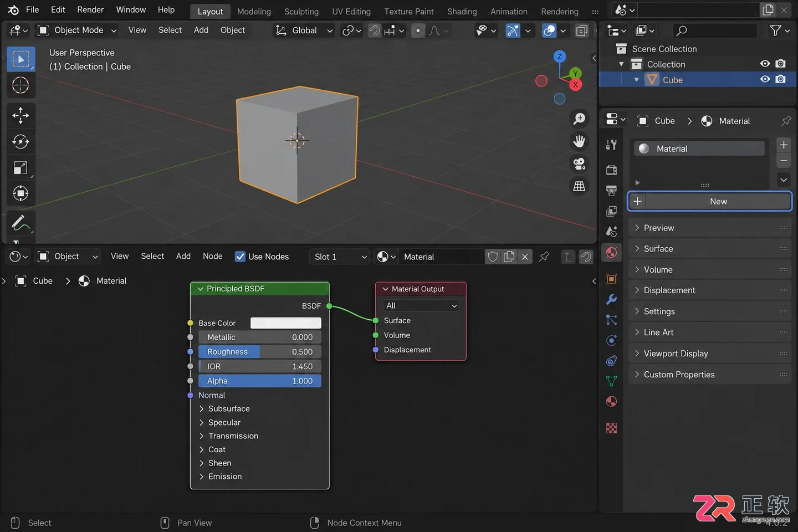The image size is (798, 532).
Task: Expand the Subsurface section in Principled BSDF
Action: coord(224,409)
